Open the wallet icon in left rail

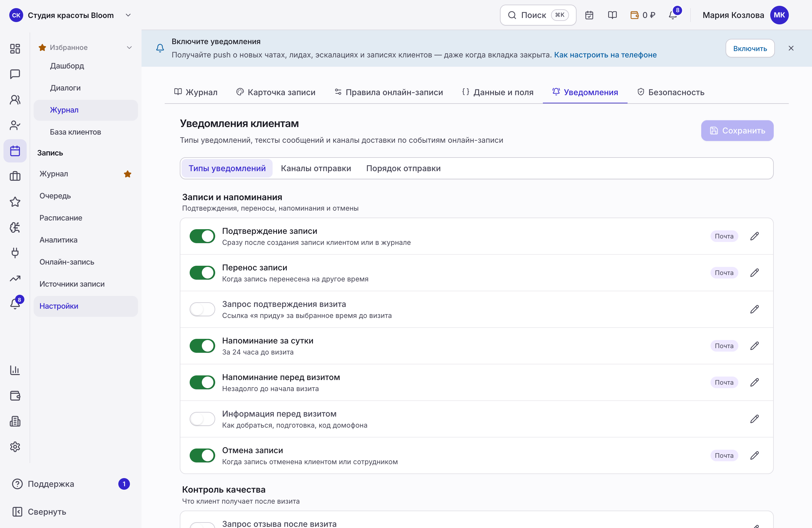pos(15,396)
